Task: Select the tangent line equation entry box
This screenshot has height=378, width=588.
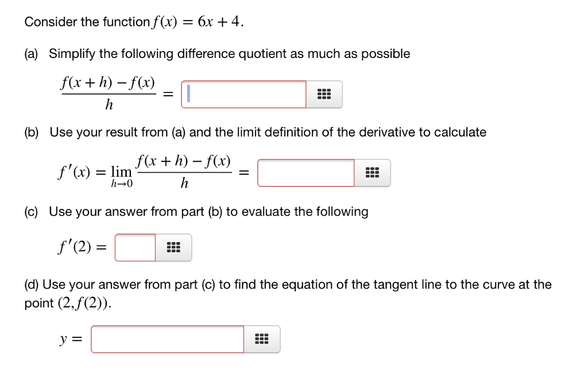Action: pos(168,338)
